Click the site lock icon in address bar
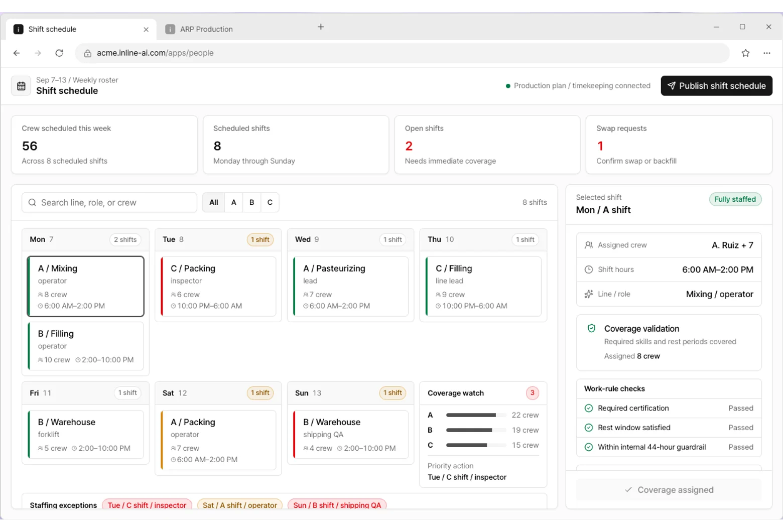The width and height of the screenshot is (783, 532). pyautogui.click(x=87, y=53)
